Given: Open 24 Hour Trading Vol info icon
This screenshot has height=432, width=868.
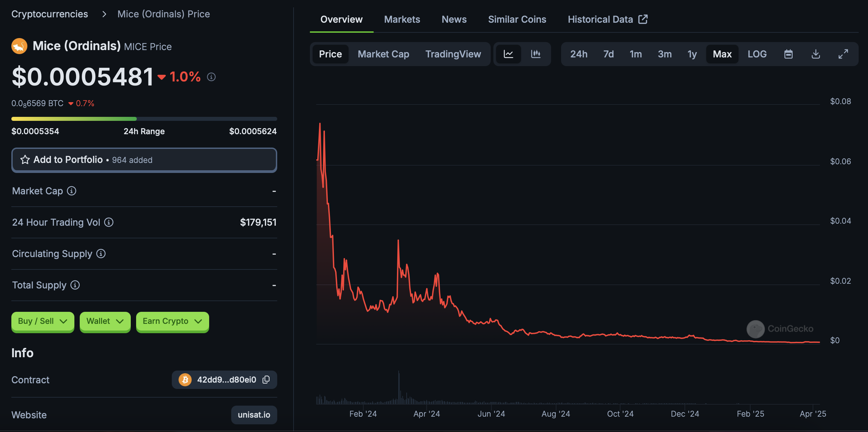Looking at the screenshot, I should tap(108, 222).
